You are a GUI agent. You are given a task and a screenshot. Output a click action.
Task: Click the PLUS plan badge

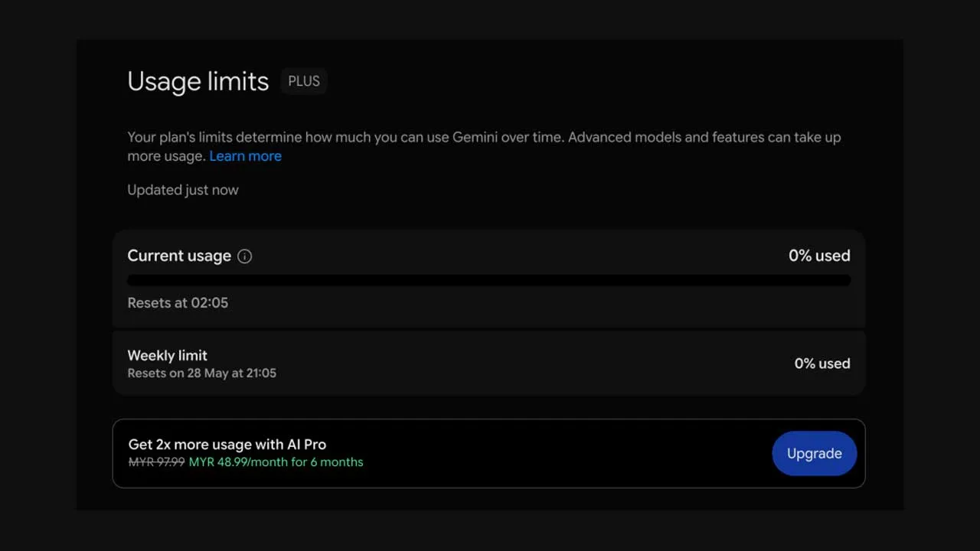coord(304,81)
